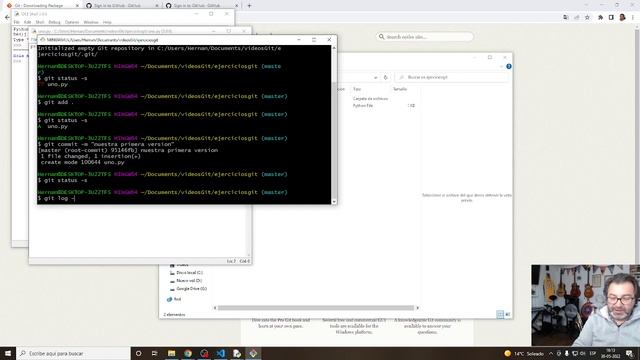Open the weather widget showing 14°C Soleado
Screen dimensions: 640x360
(x=524, y=353)
